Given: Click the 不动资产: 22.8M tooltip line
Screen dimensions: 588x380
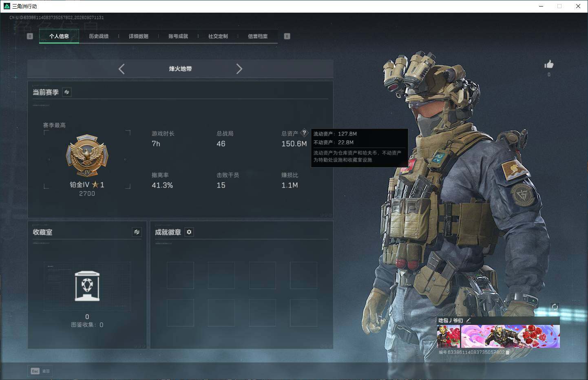Looking at the screenshot, I should pos(334,142).
